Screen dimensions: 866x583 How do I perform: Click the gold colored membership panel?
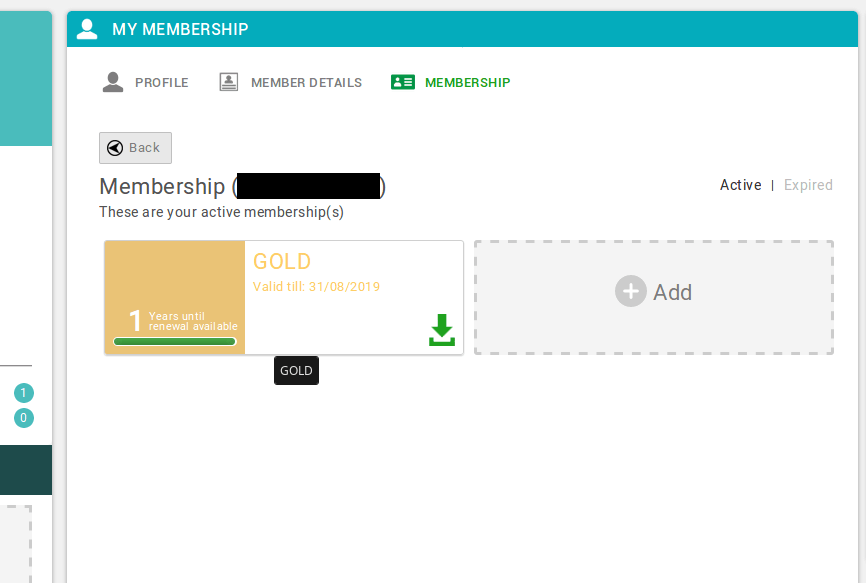point(175,298)
